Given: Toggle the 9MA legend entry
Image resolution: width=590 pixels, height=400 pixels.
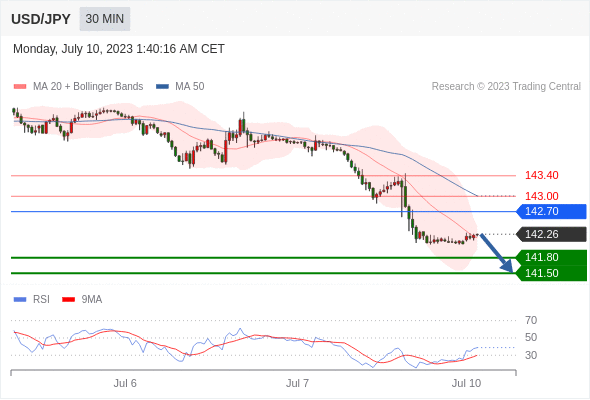Looking at the screenshot, I should [x=82, y=300].
